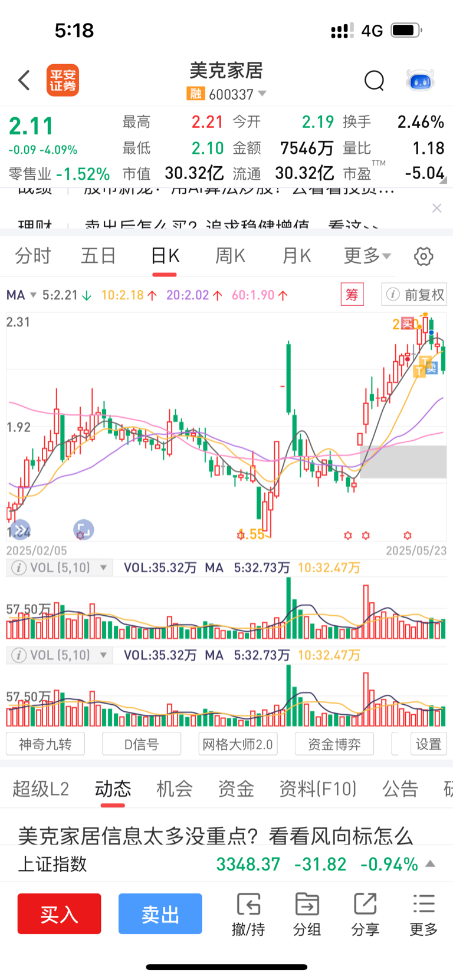Tap the 10:2.18 moving average label
Image resolution: width=453 pixels, height=980 pixels.
[x=129, y=295]
